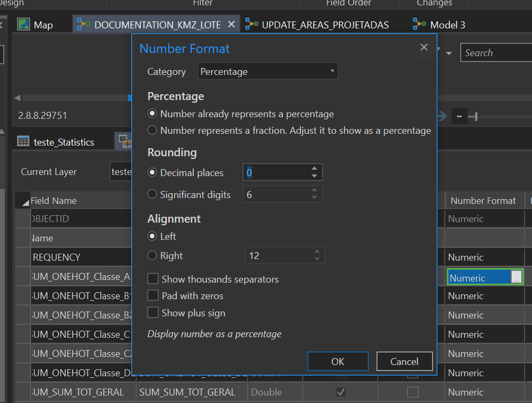Click the Double data type cell

tap(275, 392)
